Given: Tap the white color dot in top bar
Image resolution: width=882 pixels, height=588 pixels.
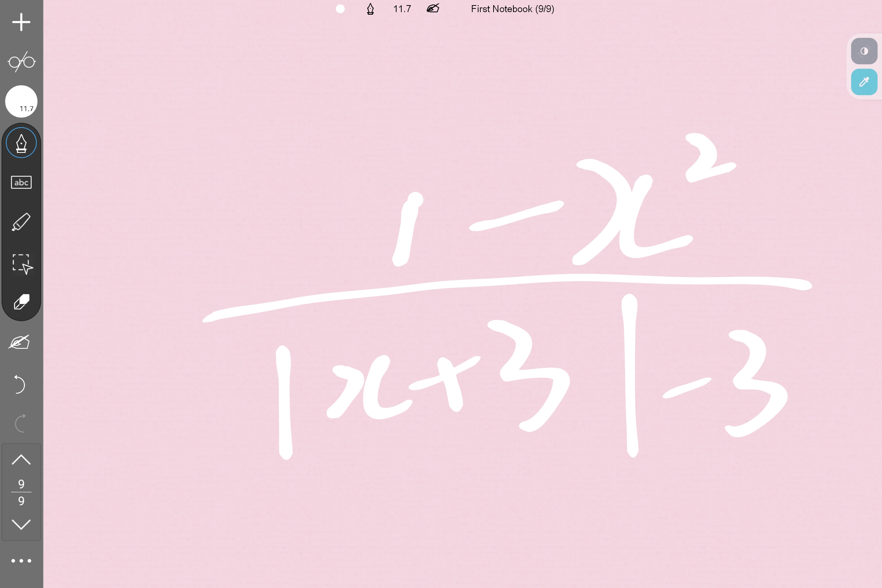Looking at the screenshot, I should click(340, 9).
